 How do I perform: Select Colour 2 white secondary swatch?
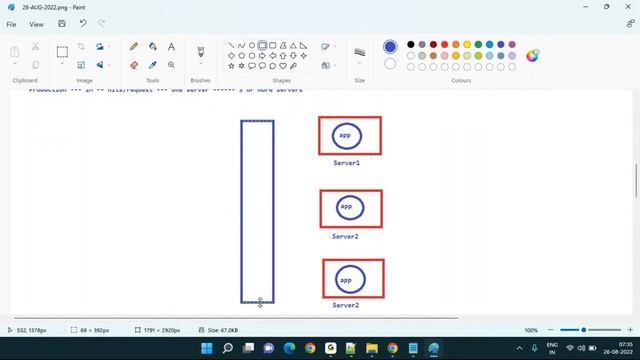(x=390, y=64)
